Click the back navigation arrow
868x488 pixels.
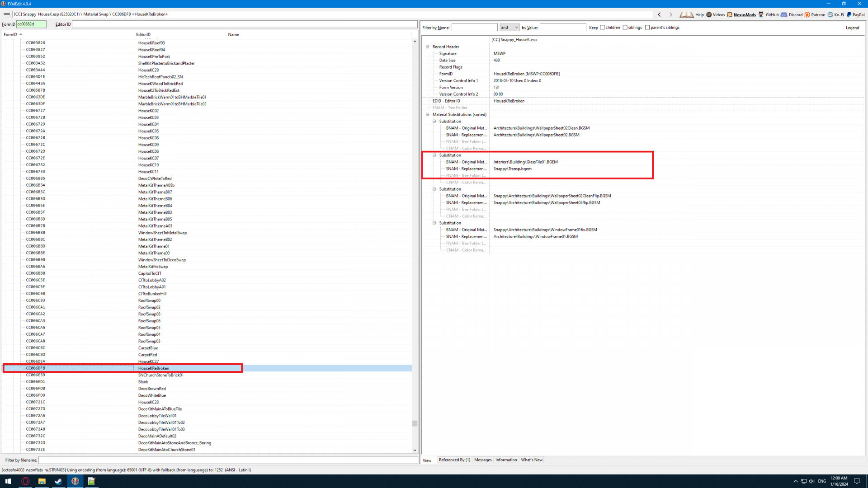click(659, 14)
